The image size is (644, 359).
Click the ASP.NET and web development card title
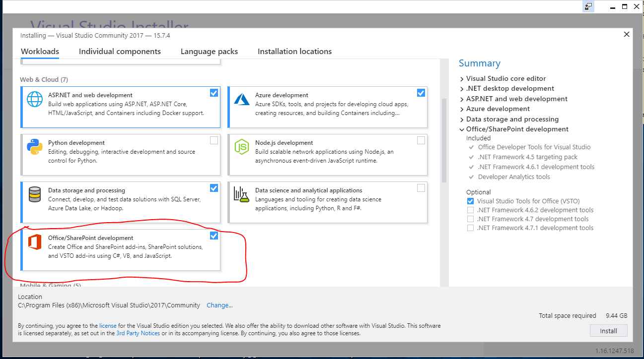90,95
